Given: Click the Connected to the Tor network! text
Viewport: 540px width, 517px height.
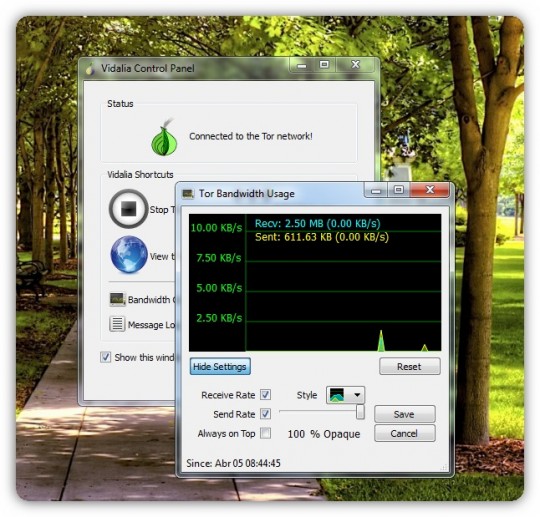Looking at the screenshot, I should coord(251,136).
